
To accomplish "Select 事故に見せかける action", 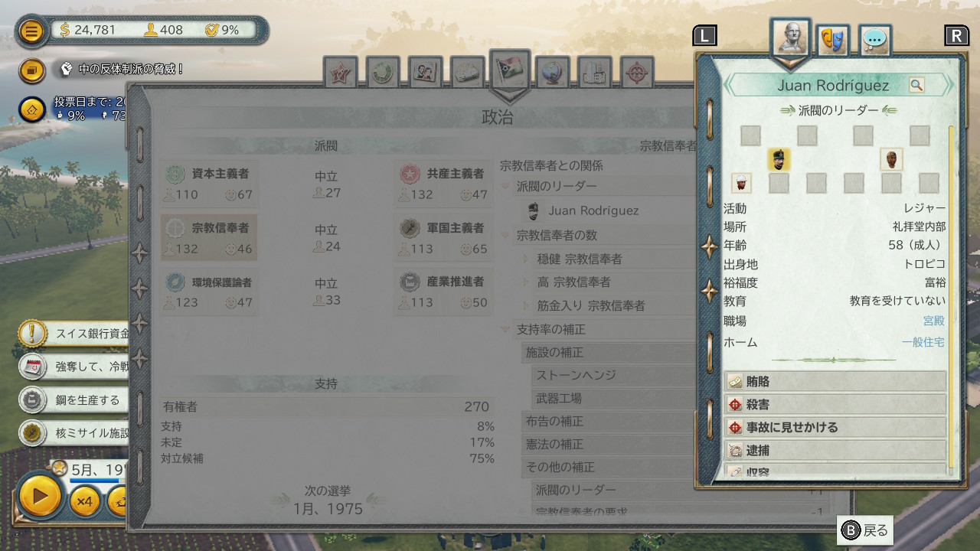I will (835, 427).
